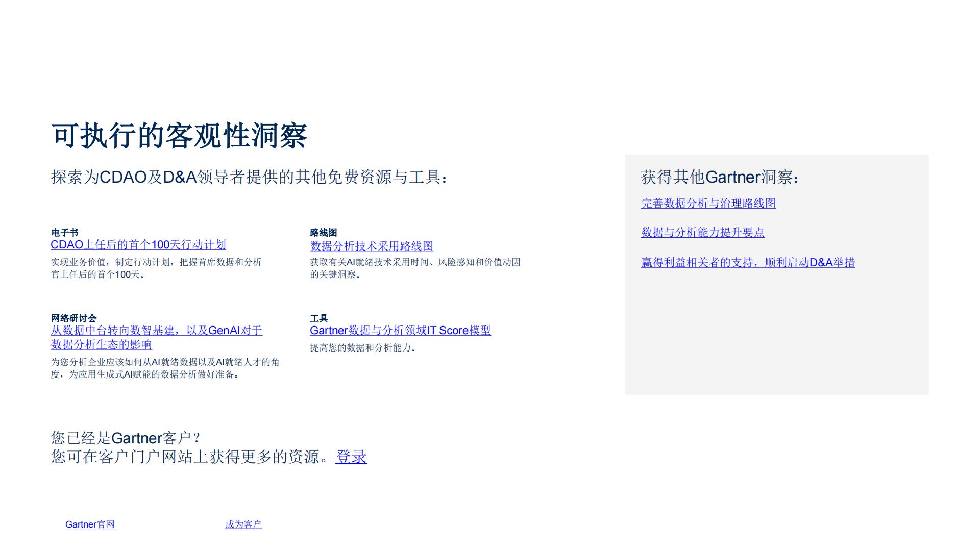Open 完善数据分析与治理路线图 link

pyautogui.click(x=708, y=204)
